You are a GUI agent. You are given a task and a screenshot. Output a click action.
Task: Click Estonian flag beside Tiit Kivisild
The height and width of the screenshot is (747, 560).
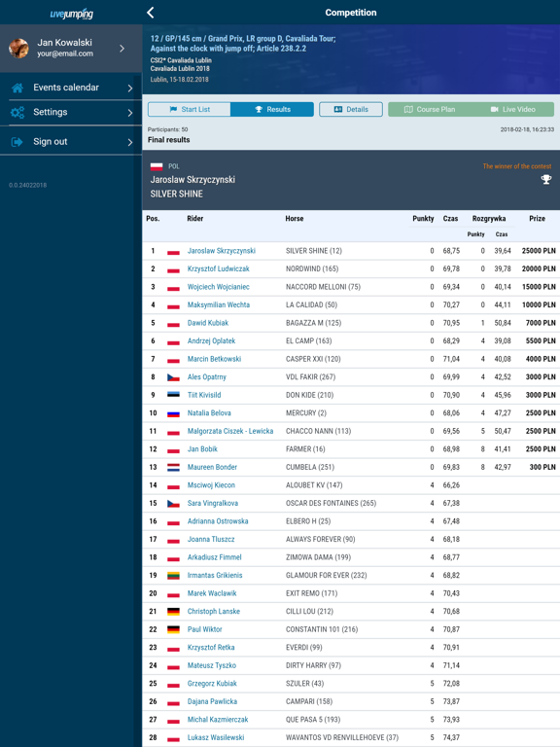(173, 395)
